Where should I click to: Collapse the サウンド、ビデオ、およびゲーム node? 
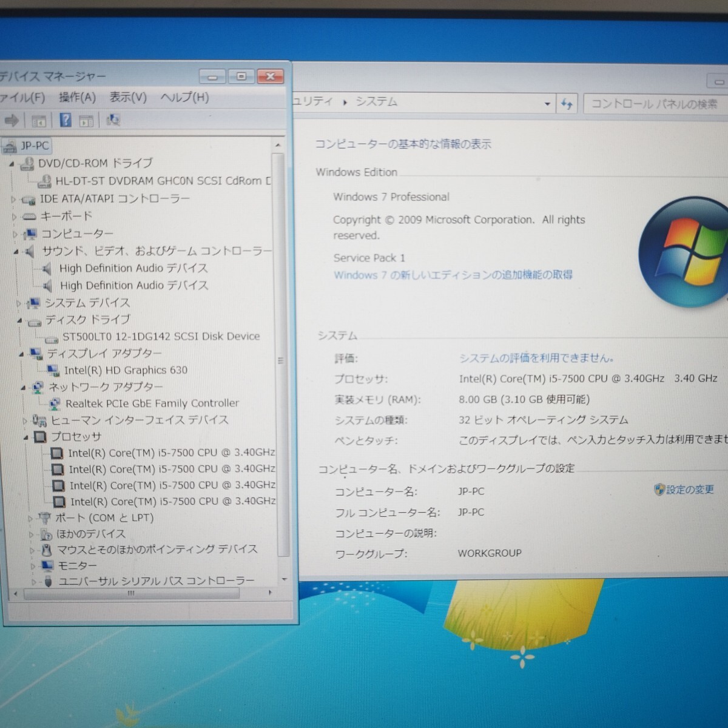tap(16, 252)
